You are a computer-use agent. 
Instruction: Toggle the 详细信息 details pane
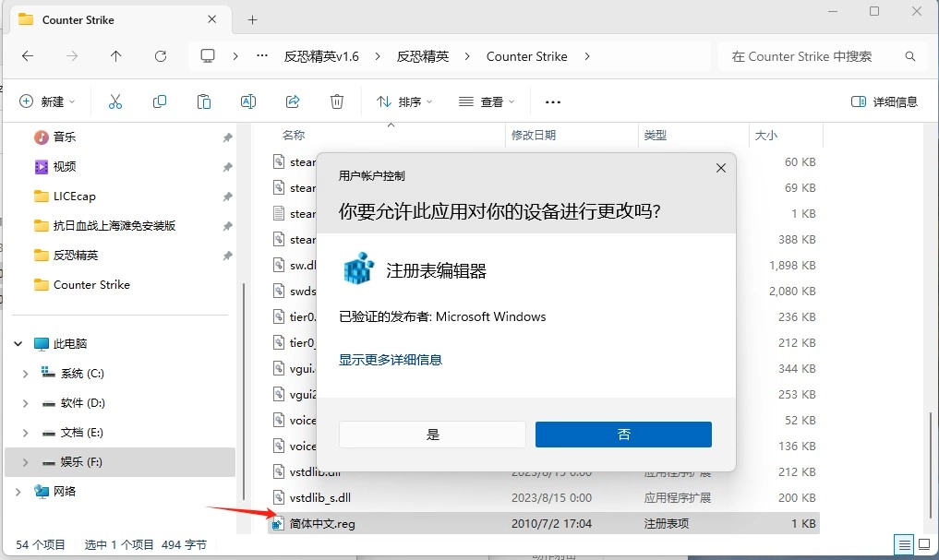pyautogui.click(x=884, y=101)
